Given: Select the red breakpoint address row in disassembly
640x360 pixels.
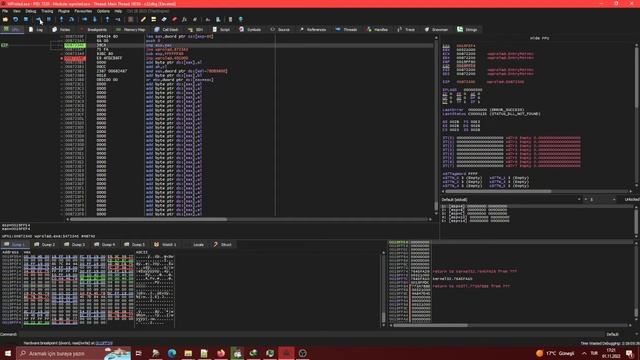Looking at the screenshot, I should pos(75,58).
